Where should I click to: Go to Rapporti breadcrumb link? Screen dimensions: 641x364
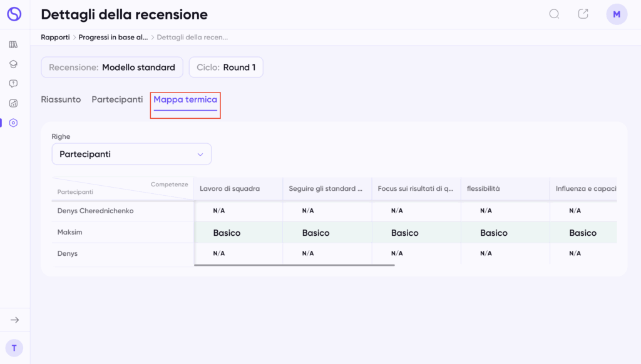coord(55,37)
